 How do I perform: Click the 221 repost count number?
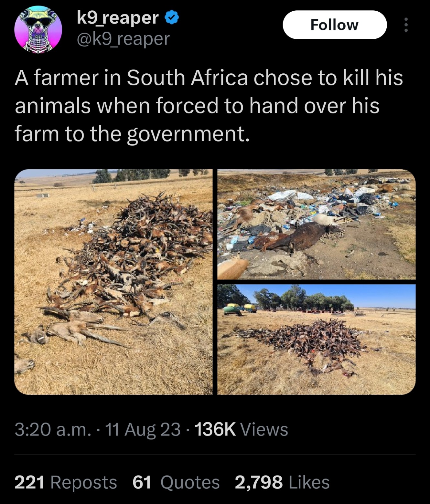[29, 482]
